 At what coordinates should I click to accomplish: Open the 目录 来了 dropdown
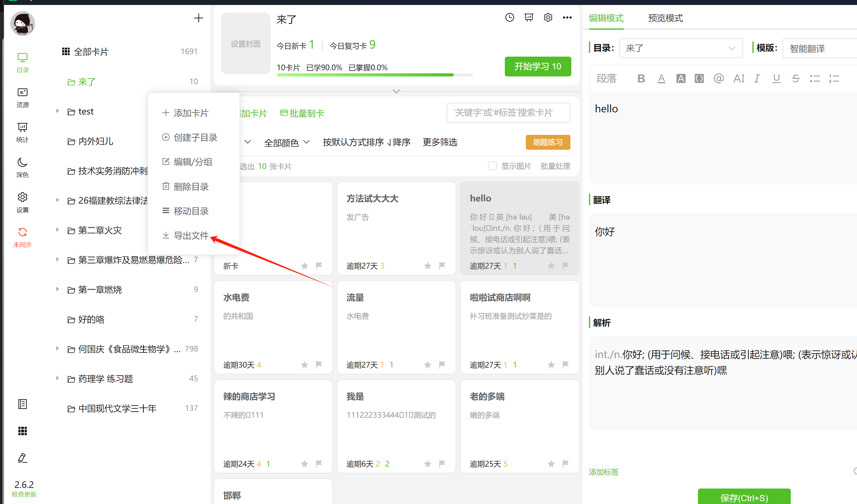coord(681,48)
